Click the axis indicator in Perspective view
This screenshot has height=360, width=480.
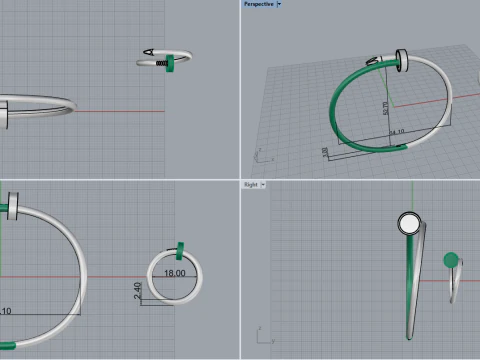(x=263, y=156)
